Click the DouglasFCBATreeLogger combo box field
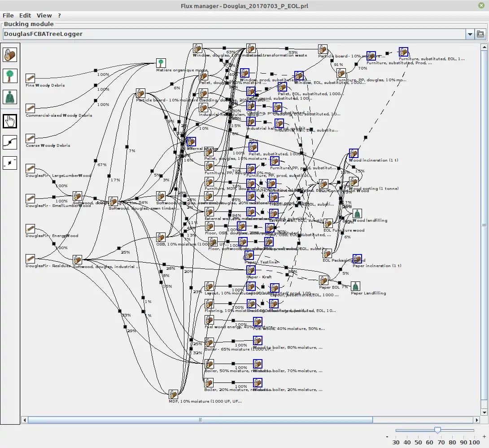This screenshot has height=448, width=489. coord(234,34)
